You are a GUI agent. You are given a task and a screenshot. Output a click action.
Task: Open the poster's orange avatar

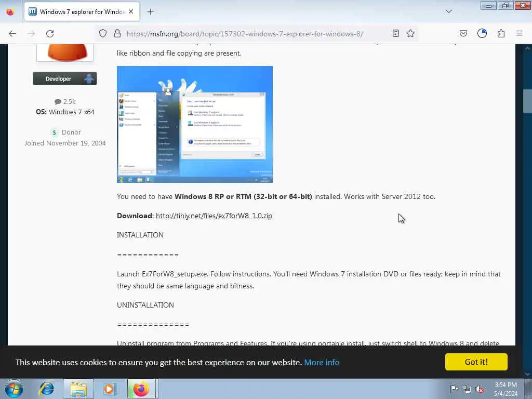pos(65,52)
